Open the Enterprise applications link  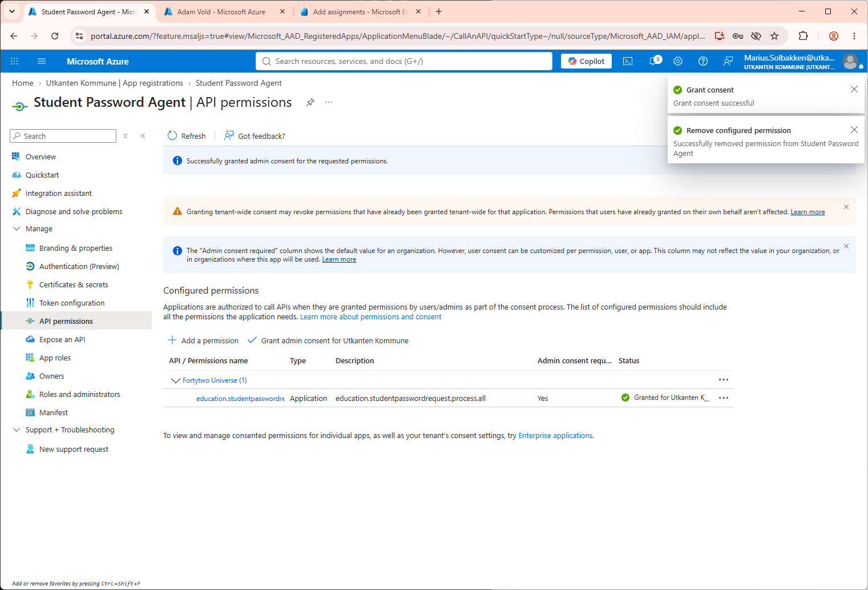[x=555, y=435]
